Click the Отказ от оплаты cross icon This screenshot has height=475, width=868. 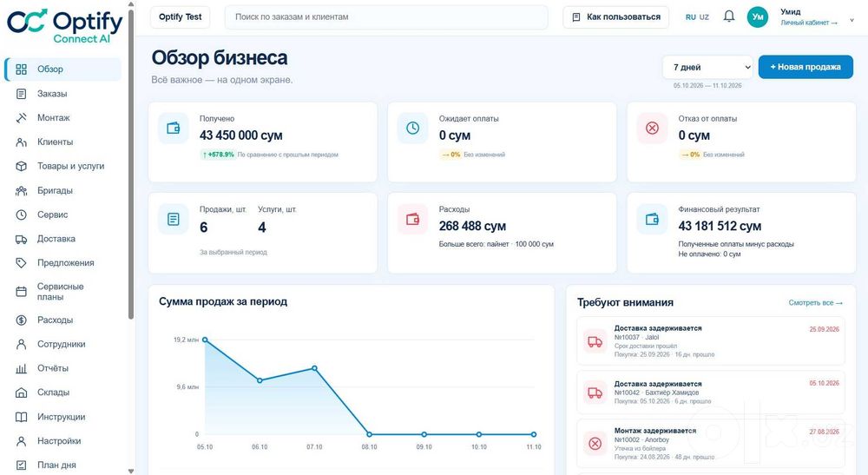[x=652, y=129]
